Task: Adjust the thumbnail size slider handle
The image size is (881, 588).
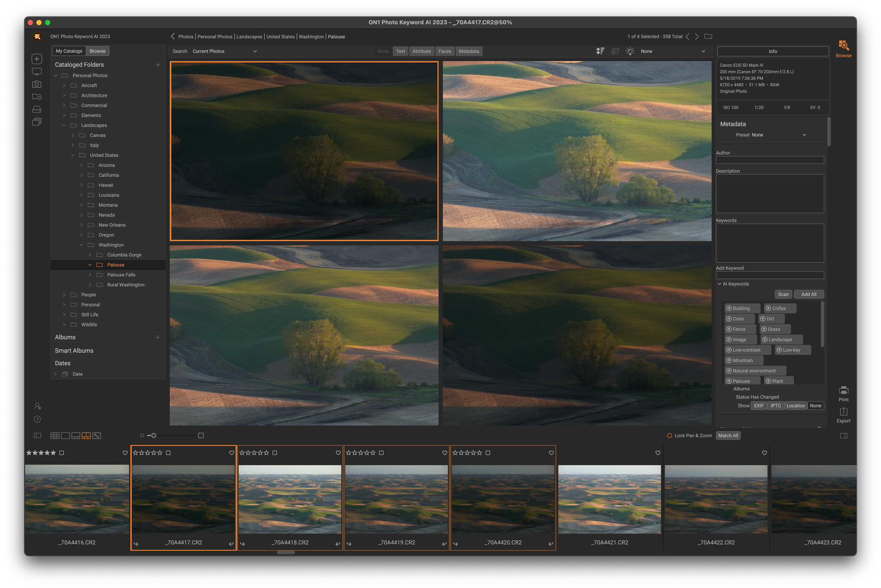Action: pos(154,435)
